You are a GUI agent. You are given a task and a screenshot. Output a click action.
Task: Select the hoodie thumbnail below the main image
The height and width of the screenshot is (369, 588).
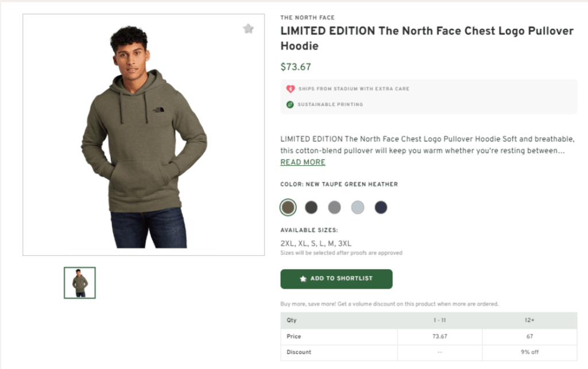point(79,282)
